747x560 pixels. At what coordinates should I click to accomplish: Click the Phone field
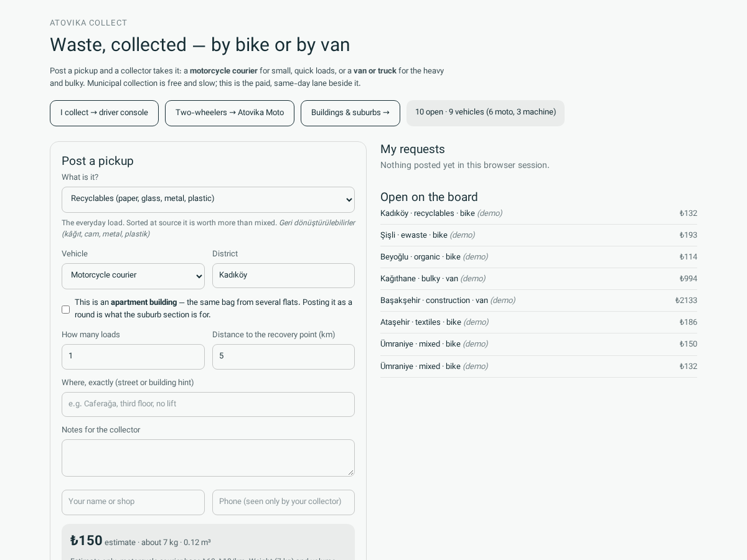[x=283, y=502]
